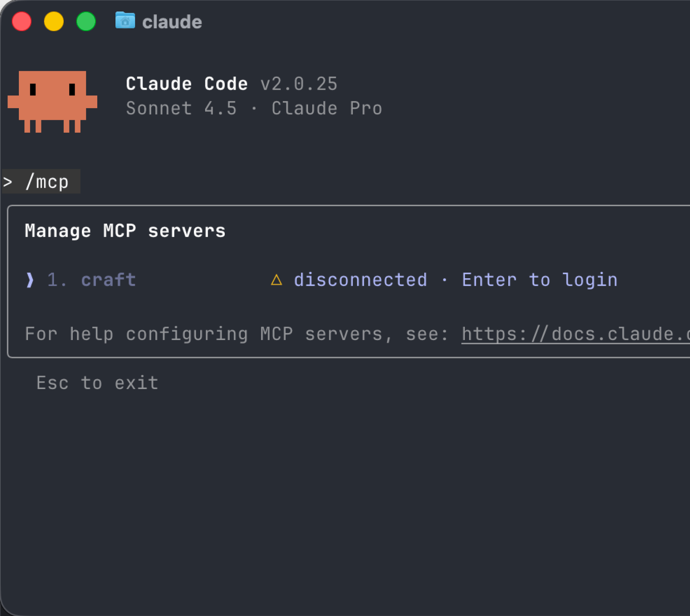Click the Esc to exit hint

(x=97, y=383)
